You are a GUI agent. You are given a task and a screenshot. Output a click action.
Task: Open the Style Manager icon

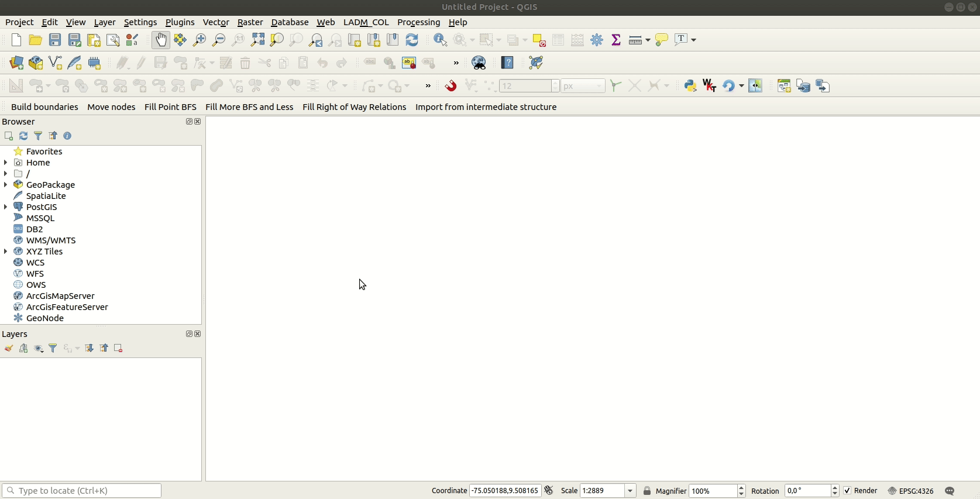tap(132, 40)
